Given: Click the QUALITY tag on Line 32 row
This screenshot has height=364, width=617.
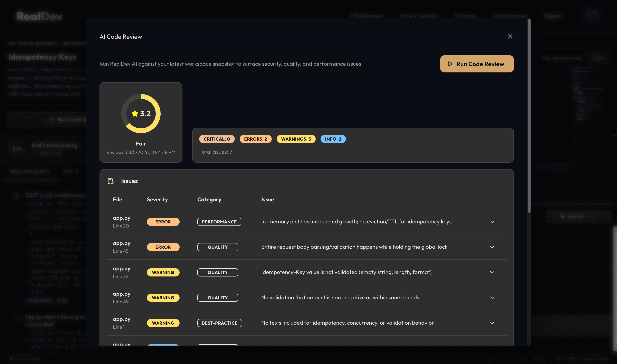Looking at the screenshot, I should pos(218,272).
